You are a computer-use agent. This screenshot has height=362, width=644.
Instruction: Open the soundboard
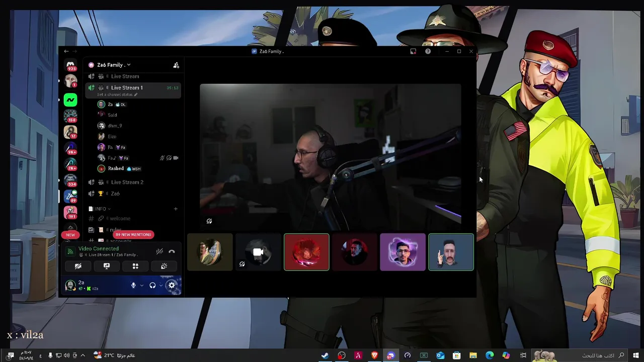pyautogui.click(x=164, y=266)
